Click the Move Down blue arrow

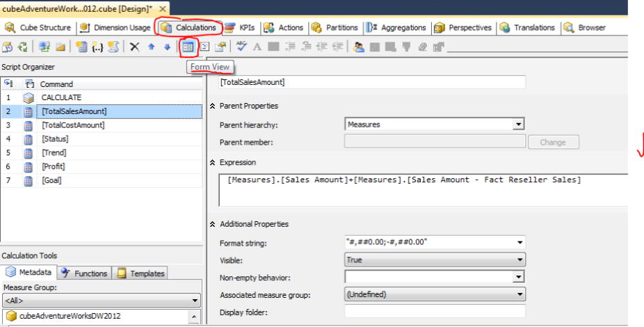coord(167,47)
